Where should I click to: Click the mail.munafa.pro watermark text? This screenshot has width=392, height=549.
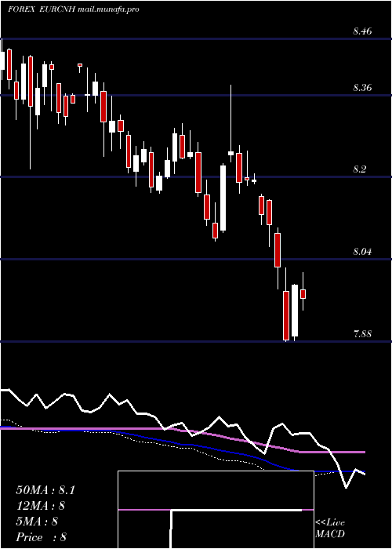108,9
